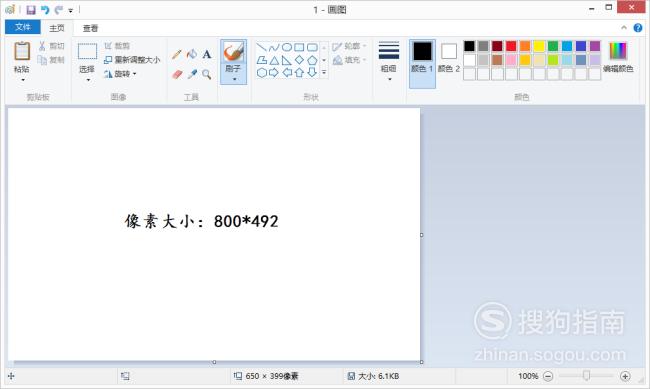
Task: Open the Rotate dropdown
Action: tap(120, 74)
